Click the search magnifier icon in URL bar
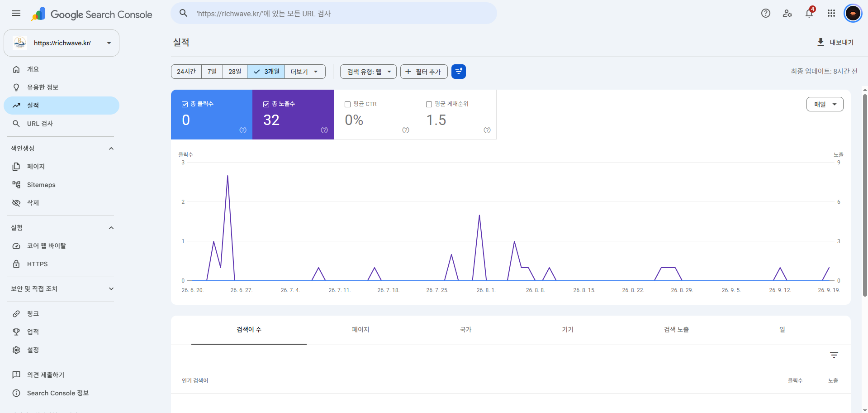 click(183, 13)
